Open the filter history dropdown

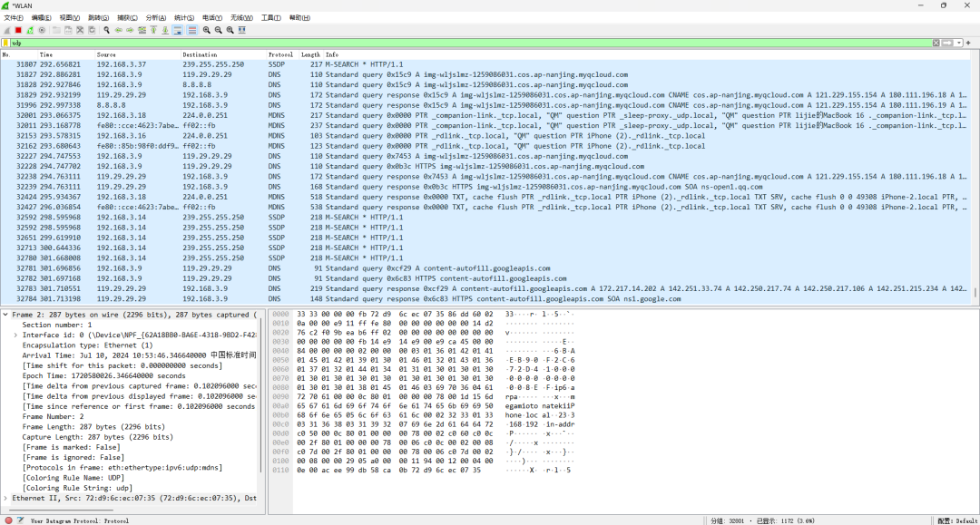point(958,44)
